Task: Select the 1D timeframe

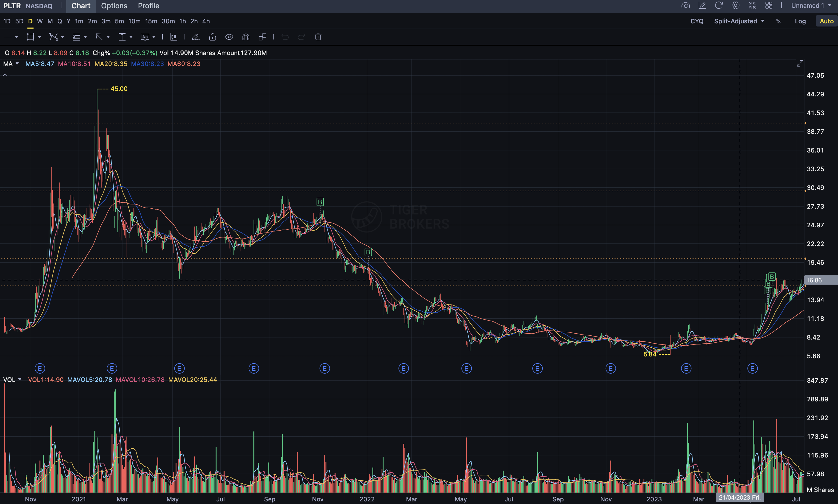Action: click(x=7, y=21)
